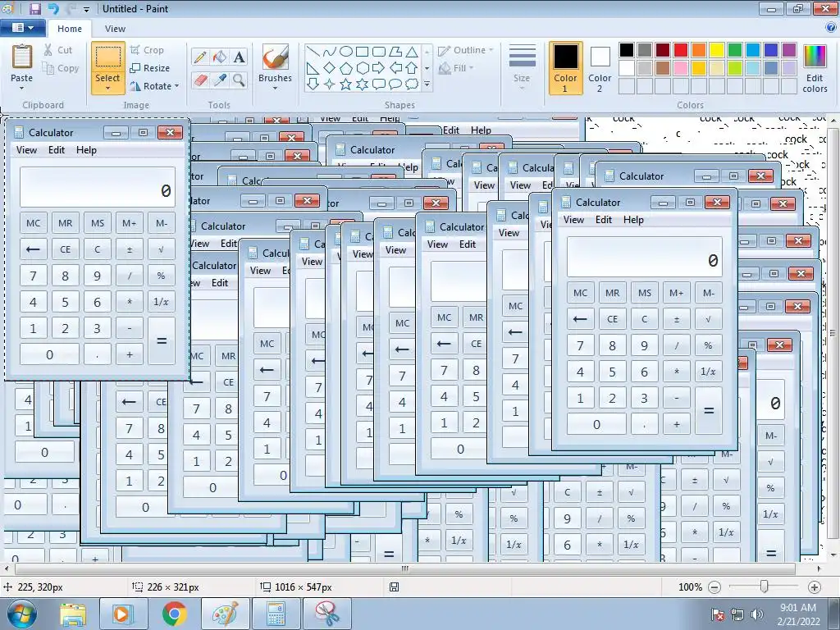The width and height of the screenshot is (840, 630).
Task: Choose the Curve shape
Action: pyautogui.click(x=330, y=52)
